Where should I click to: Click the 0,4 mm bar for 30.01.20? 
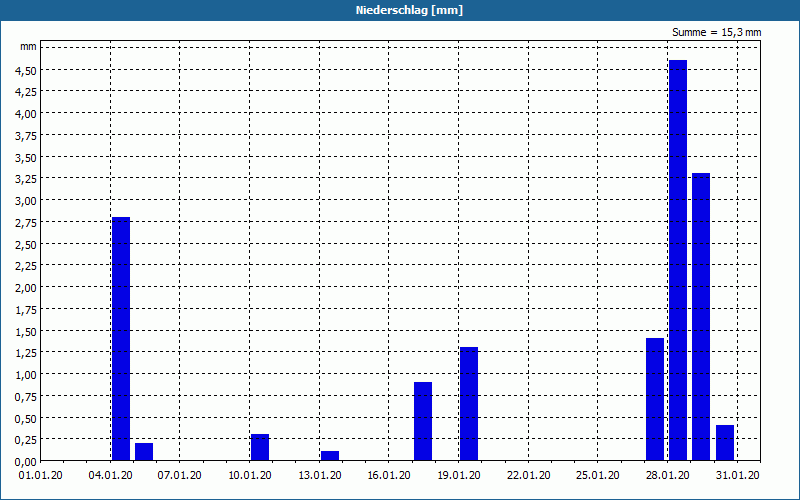coord(725,443)
